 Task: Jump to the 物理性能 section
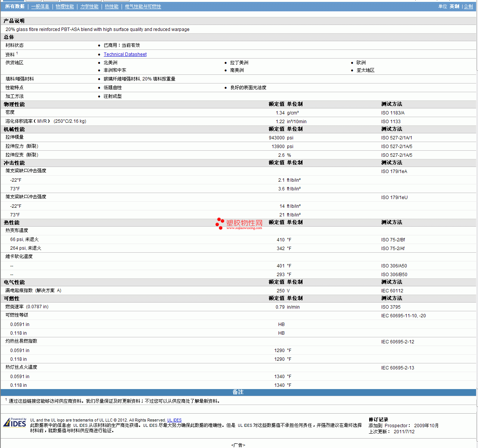pyautogui.click(x=65, y=6)
